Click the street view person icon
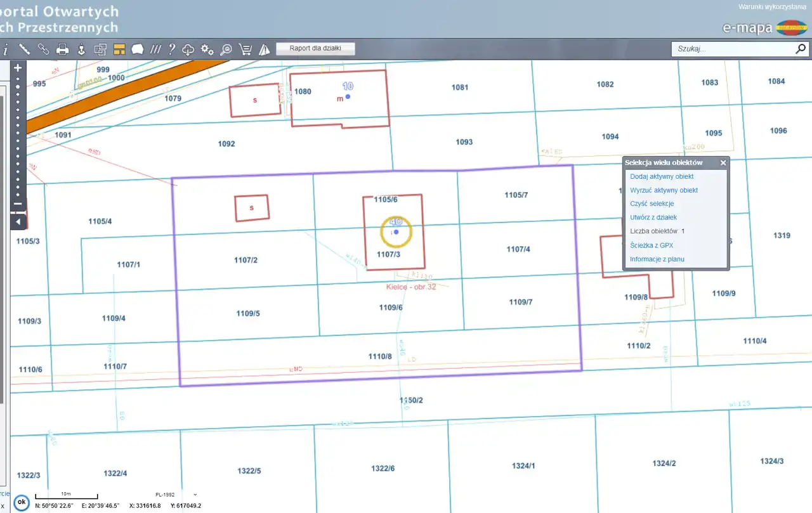This screenshot has width=812, height=513. 81,49
